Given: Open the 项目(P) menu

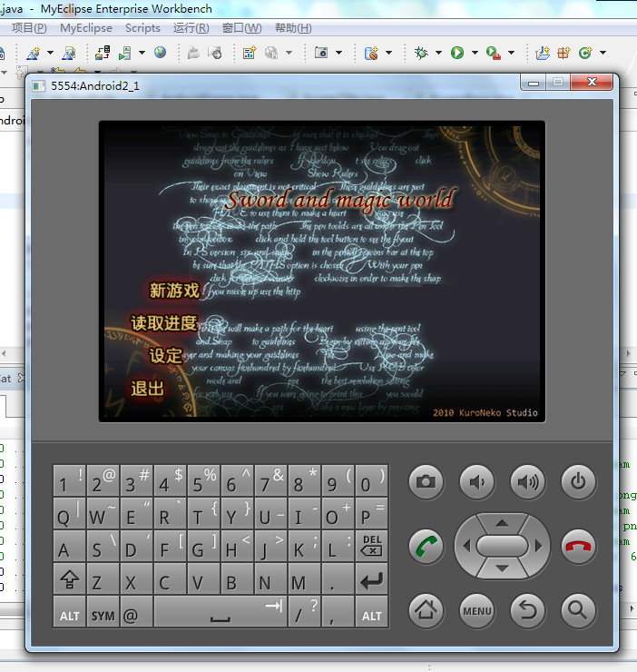Looking at the screenshot, I should (x=29, y=28).
